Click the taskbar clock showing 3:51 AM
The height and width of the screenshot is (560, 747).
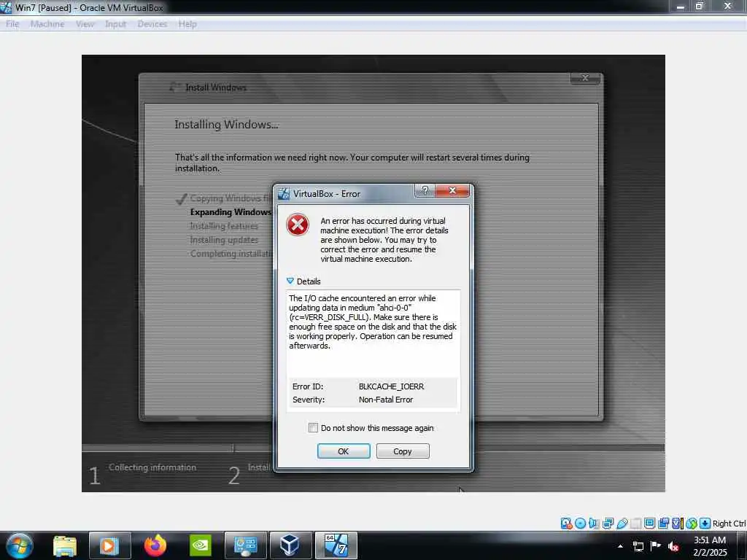click(x=710, y=546)
